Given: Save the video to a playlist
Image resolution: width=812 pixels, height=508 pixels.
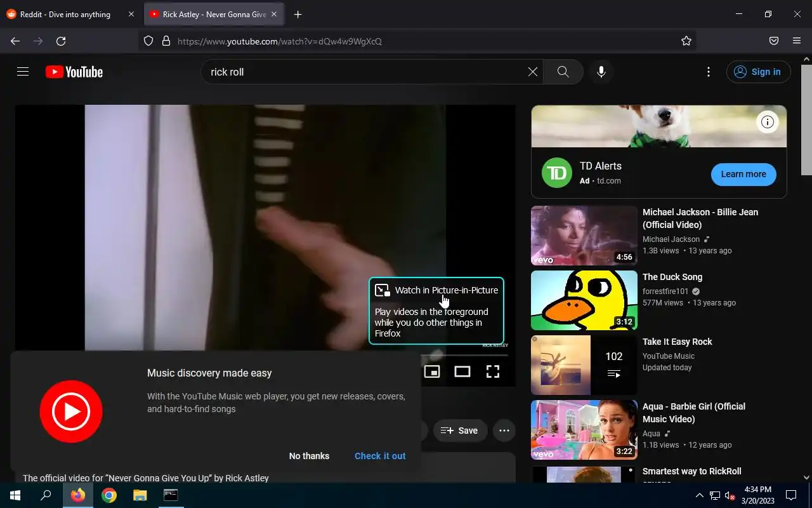Looking at the screenshot, I should (x=460, y=431).
